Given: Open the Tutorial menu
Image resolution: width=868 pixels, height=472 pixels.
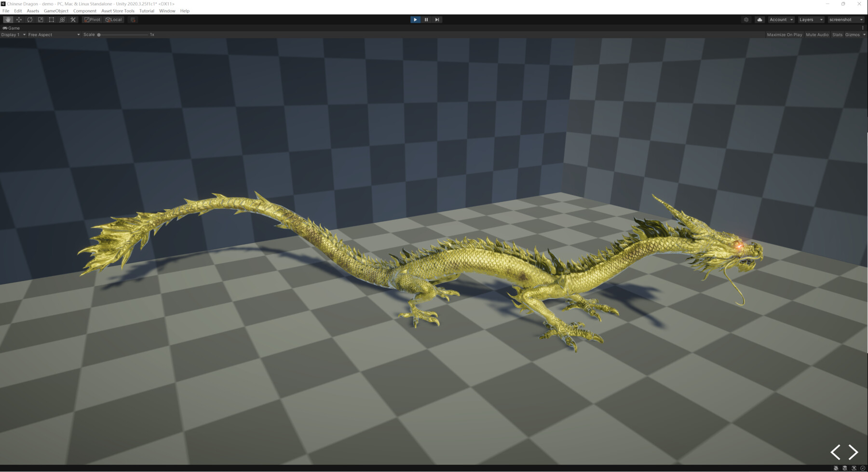Looking at the screenshot, I should (147, 11).
